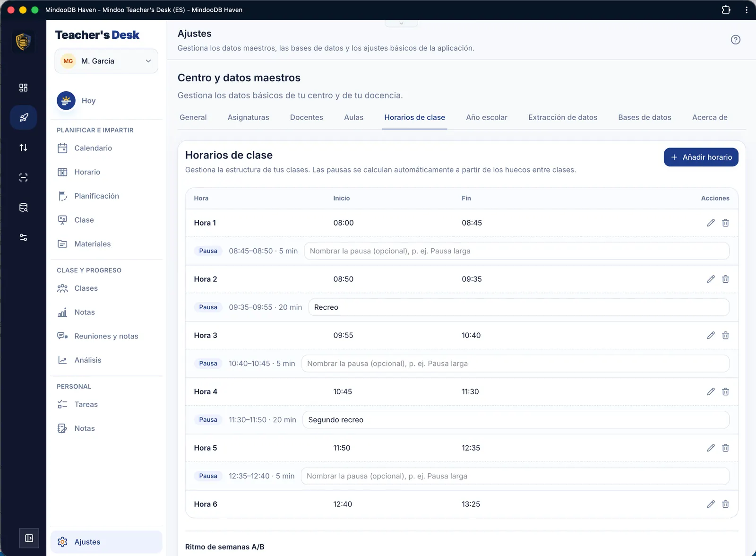Delete Hora 4 with the trash icon

click(x=725, y=391)
